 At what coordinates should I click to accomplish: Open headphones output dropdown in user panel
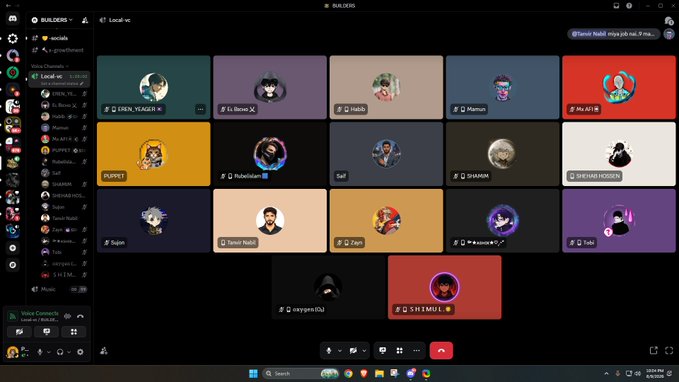[69, 352]
